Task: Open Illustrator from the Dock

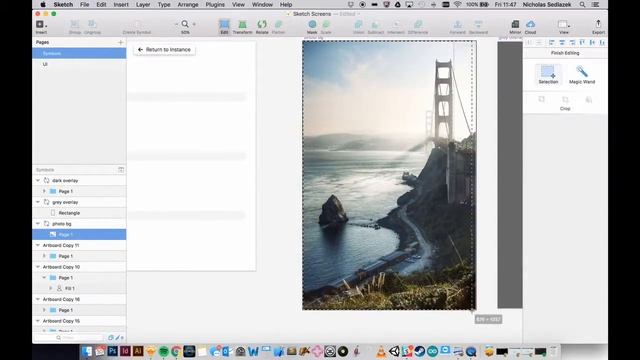Action: [x=138, y=351]
